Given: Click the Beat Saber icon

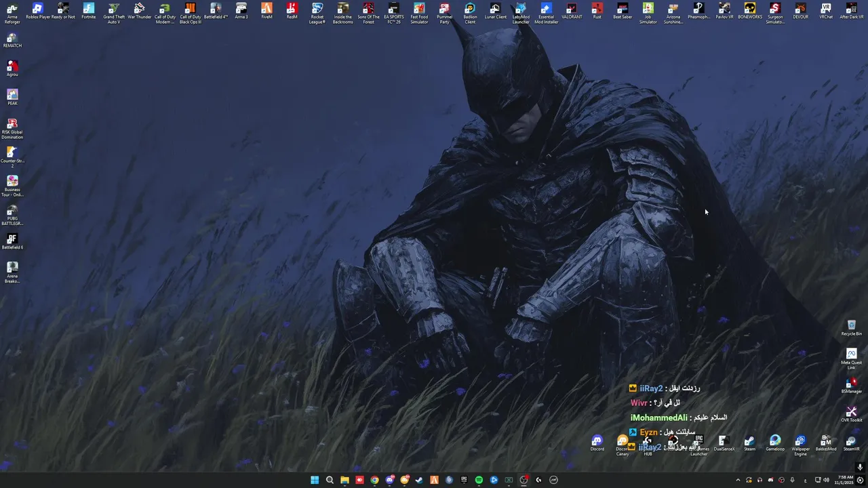Looking at the screenshot, I should [x=623, y=11].
